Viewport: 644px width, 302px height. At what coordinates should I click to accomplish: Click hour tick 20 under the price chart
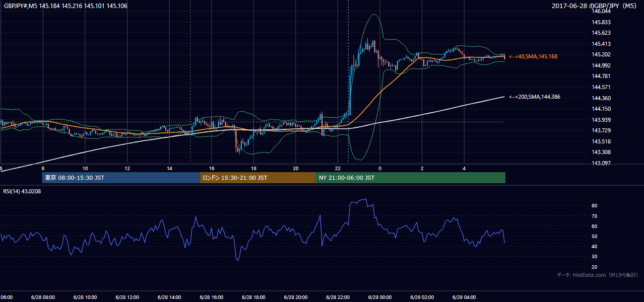(296, 169)
